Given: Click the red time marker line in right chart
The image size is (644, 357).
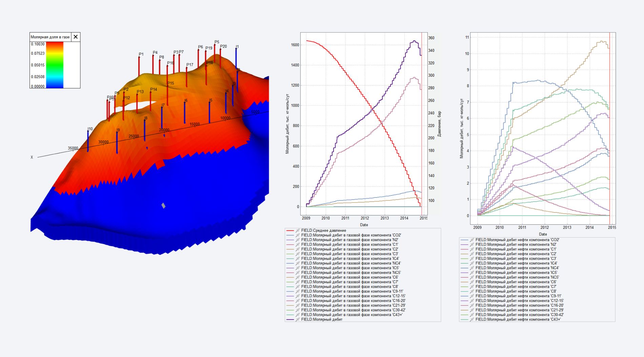Looking at the screenshot, I should point(609,128).
